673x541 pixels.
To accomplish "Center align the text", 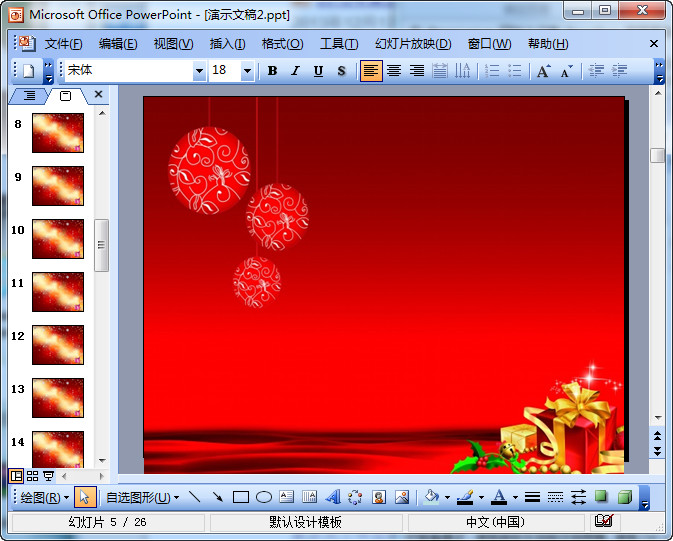I will click(394, 71).
